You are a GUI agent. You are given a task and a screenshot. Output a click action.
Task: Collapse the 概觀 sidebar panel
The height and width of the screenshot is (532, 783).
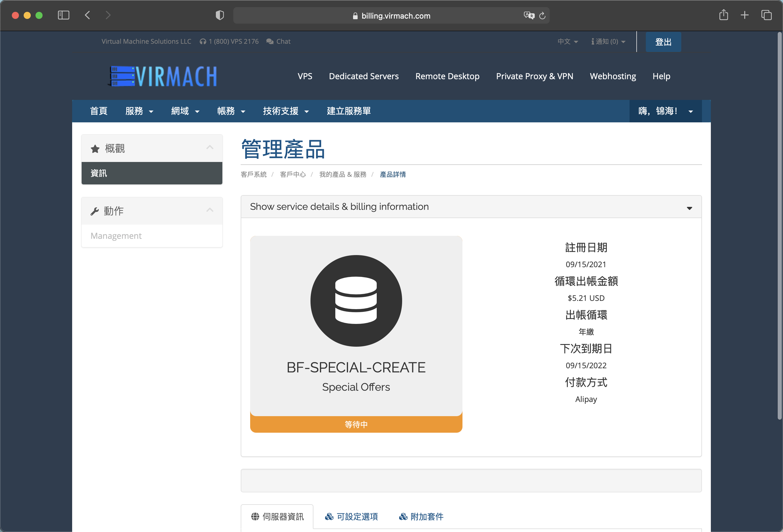[210, 147]
